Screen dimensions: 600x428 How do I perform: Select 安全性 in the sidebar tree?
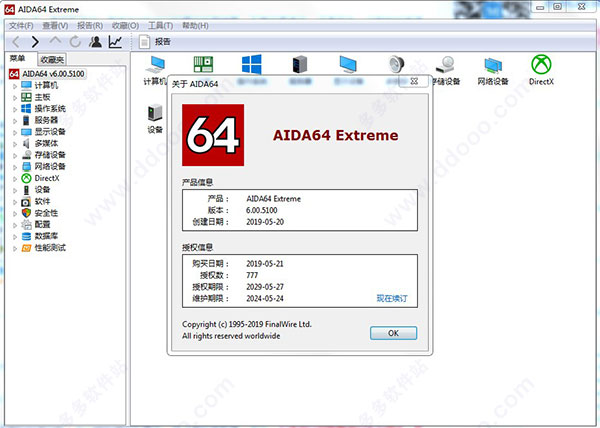[46, 213]
